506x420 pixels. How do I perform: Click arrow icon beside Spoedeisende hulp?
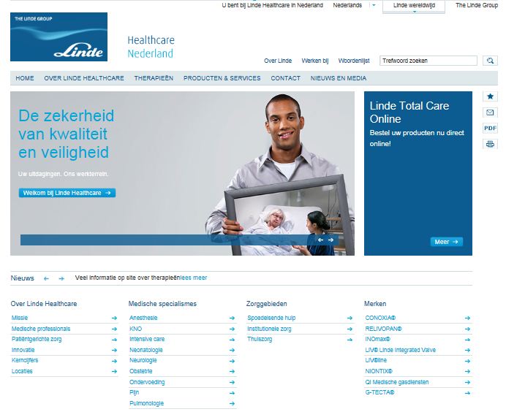tap(350, 318)
